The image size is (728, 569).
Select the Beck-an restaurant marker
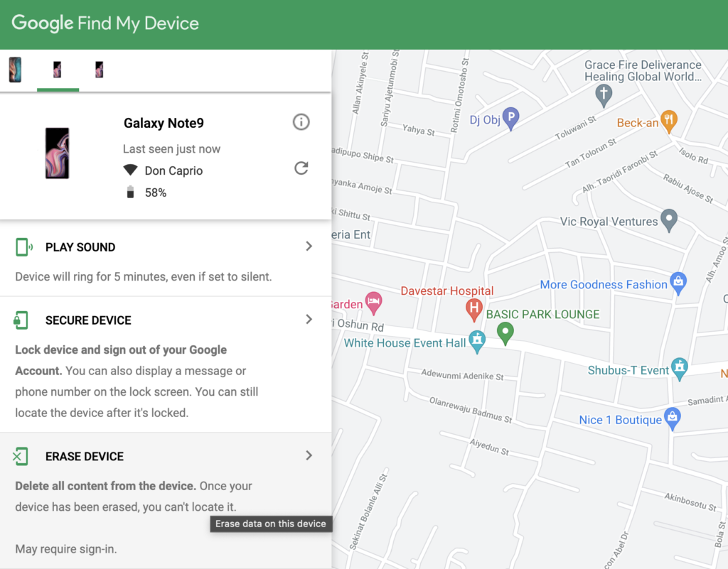tap(668, 121)
